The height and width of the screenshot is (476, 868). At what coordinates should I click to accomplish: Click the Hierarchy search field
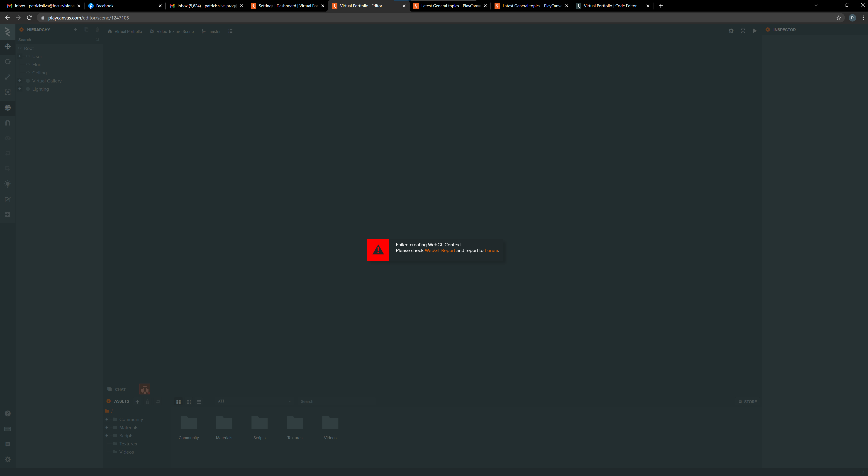56,40
